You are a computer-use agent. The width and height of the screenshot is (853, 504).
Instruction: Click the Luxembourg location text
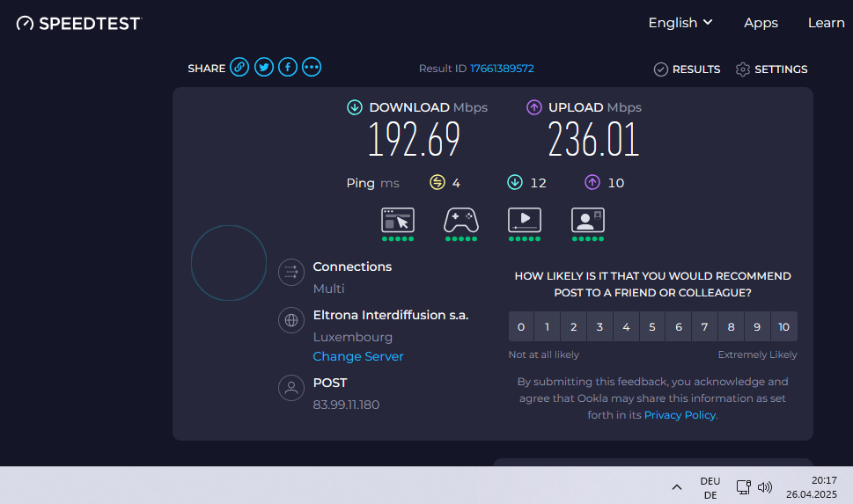point(352,337)
